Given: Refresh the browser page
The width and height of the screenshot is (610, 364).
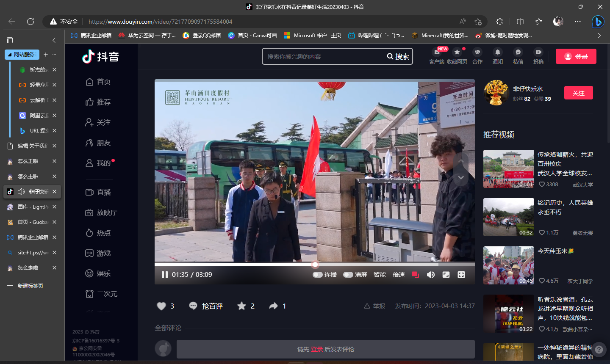Looking at the screenshot, I should point(30,22).
